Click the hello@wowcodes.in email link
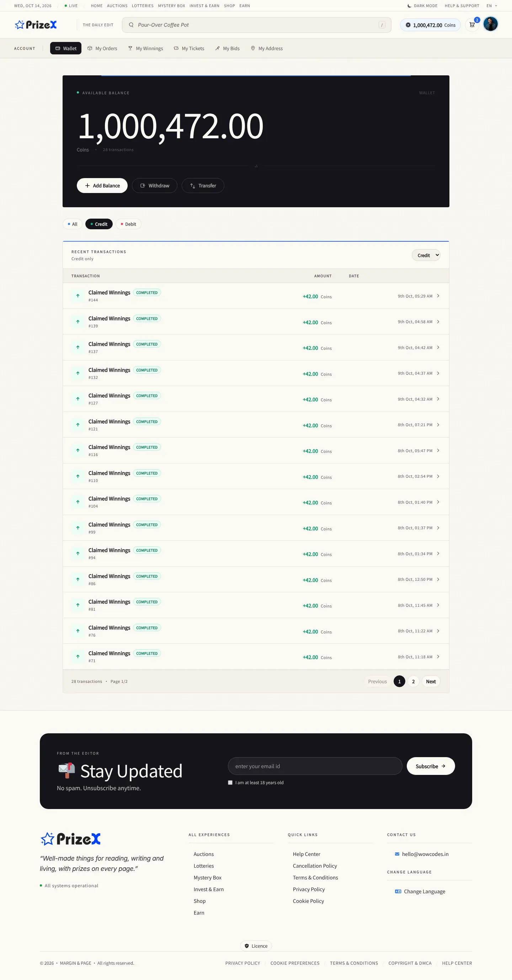 [425, 854]
